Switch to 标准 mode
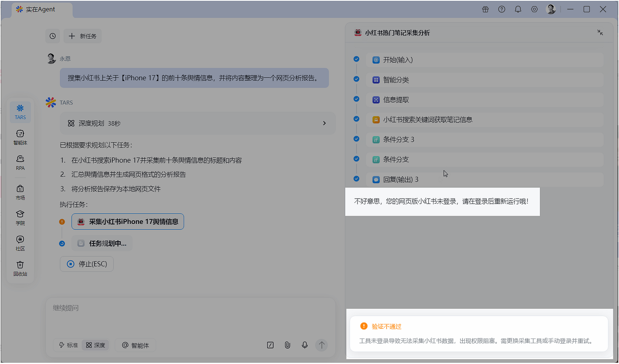619x364 pixels. pos(68,345)
